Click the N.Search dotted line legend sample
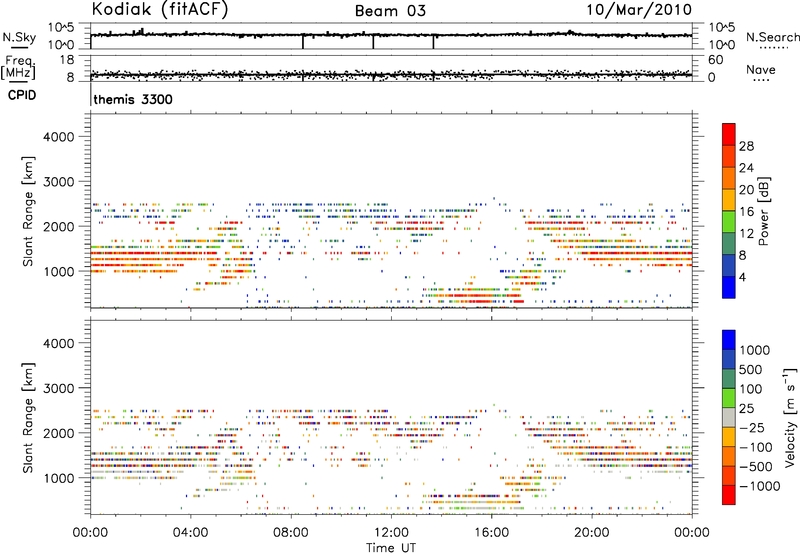Image resolution: width=800 pixels, height=554 pixels. tap(774, 48)
